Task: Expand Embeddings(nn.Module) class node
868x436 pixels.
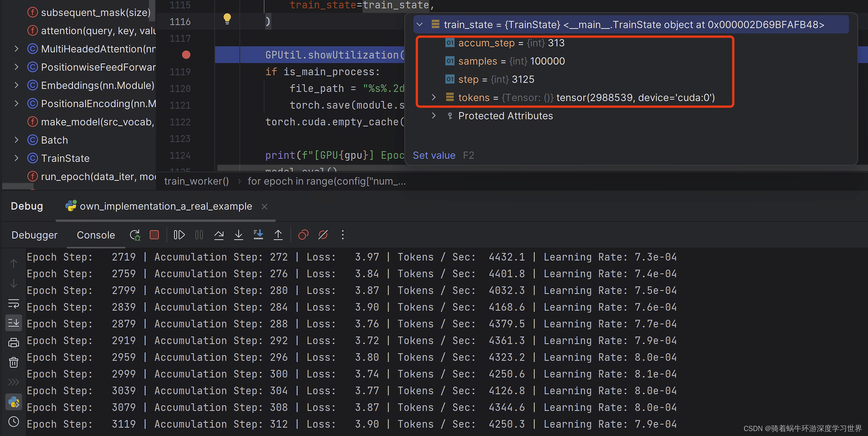Action: click(16, 85)
